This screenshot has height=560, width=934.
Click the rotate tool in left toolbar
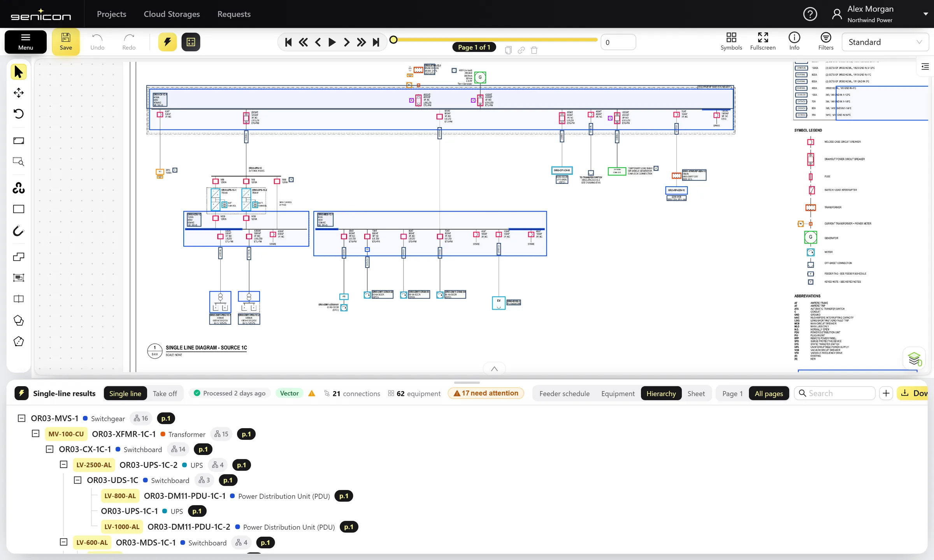(18, 114)
